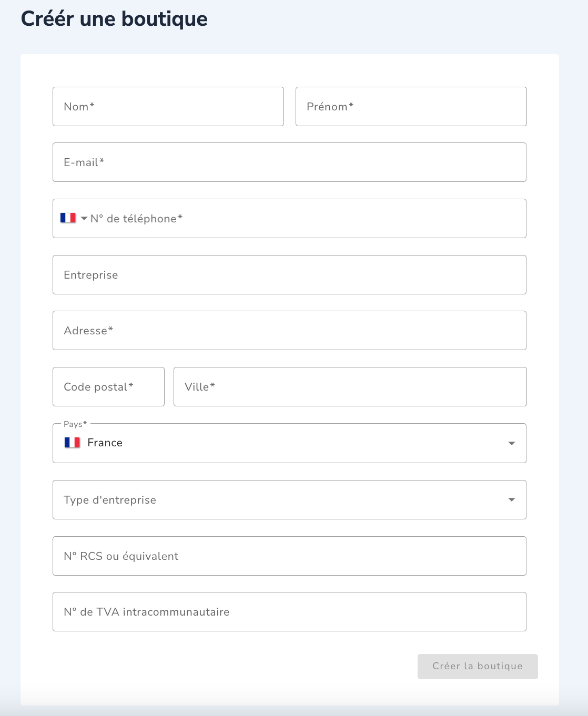588x716 pixels.
Task: Select the Ville input field
Action: tap(350, 386)
